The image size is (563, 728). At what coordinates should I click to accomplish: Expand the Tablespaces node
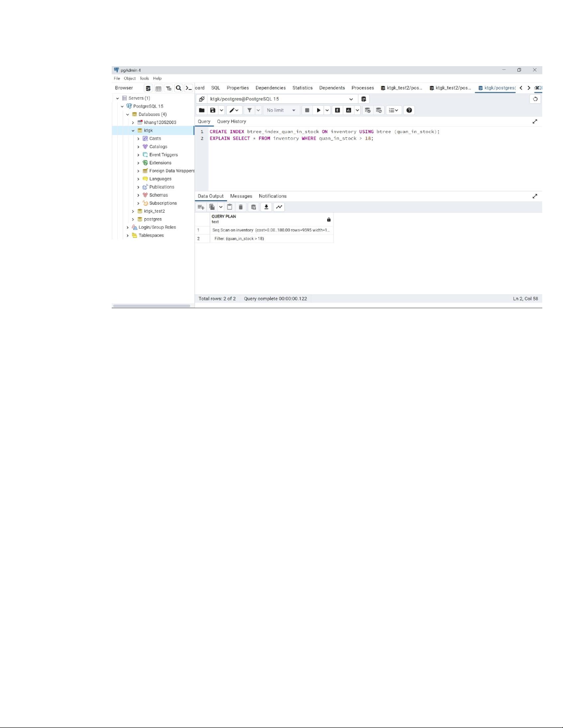(x=128, y=236)
